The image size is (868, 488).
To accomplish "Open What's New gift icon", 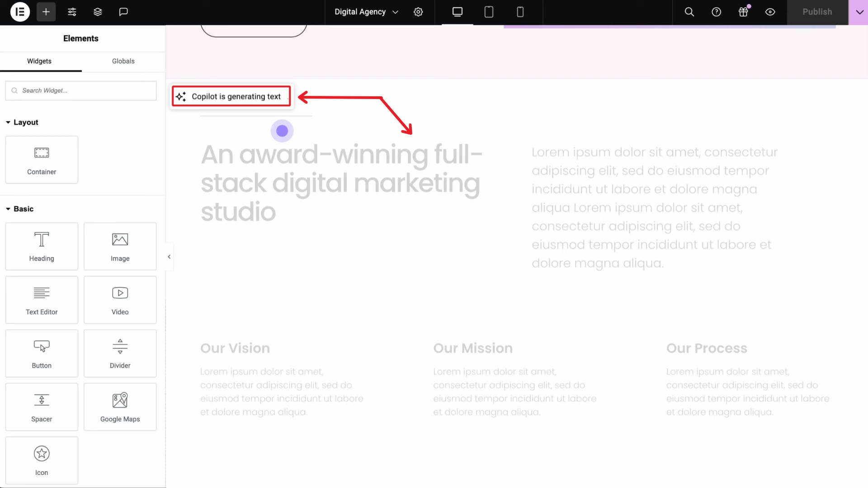I will [x=743, y=12].
